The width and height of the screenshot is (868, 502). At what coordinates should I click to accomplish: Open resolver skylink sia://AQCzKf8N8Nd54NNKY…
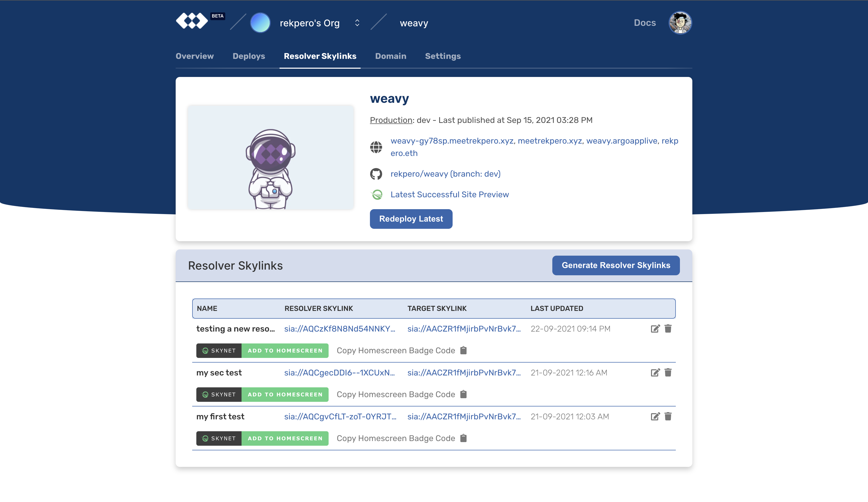click(340, 329)
